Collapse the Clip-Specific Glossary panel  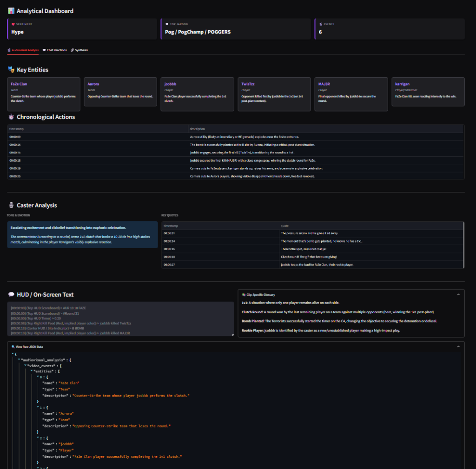(x=457, y=295)
